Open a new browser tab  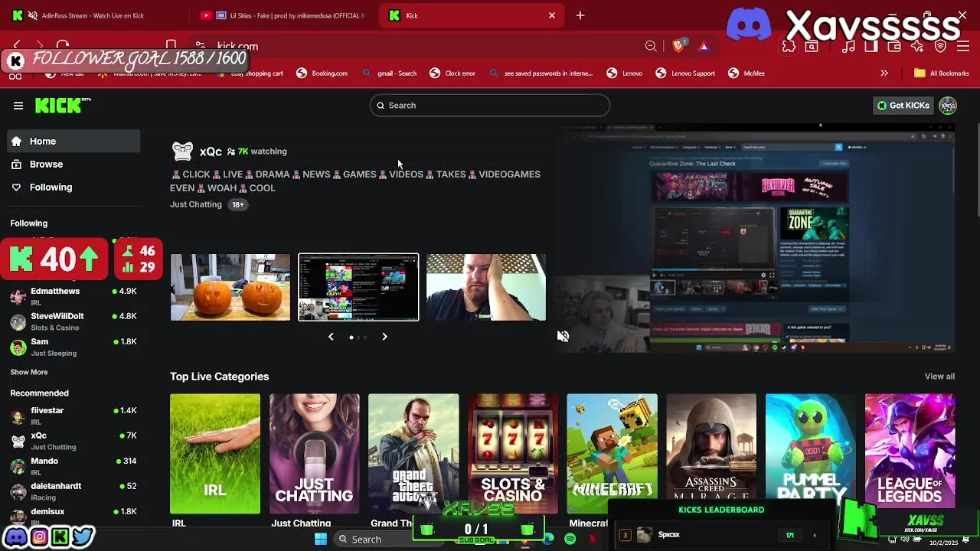580,15
